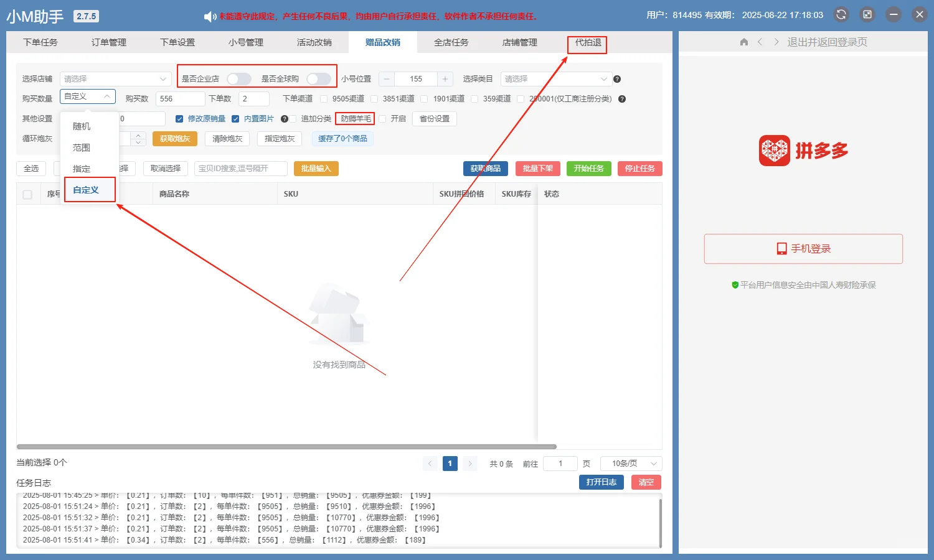Image resolution: width=934 pixels, height=560 pixels.
Task: Click the 获取炮灰 button
Action: tap(175, 139)
